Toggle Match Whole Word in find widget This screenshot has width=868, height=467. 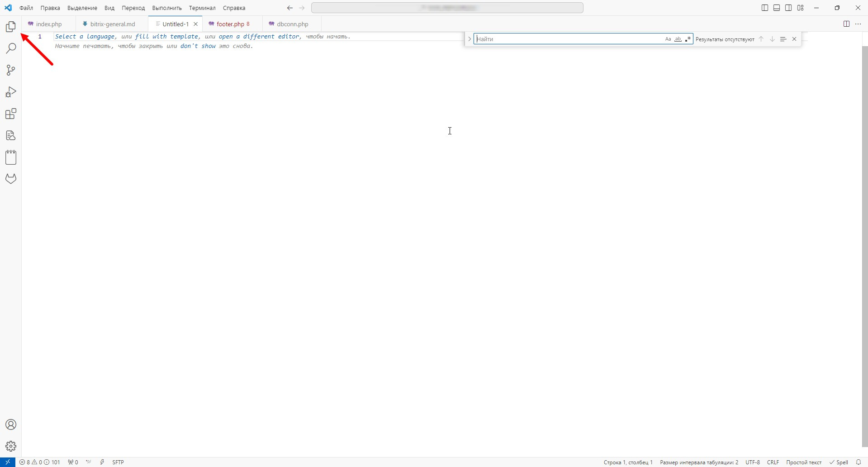(678, 39)
